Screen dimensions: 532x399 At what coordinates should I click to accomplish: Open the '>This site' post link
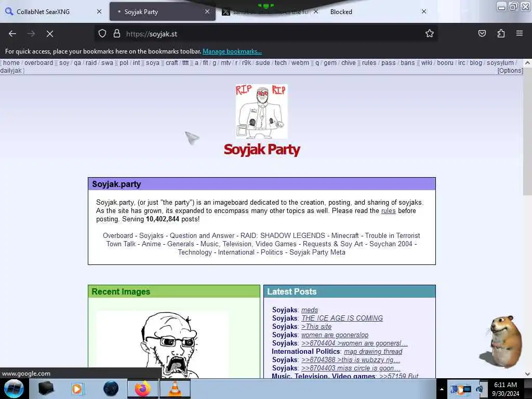pyautogui.click(x=316, y=326)
